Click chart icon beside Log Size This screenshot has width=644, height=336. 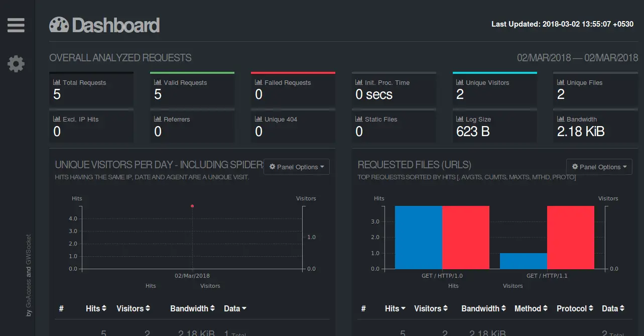460,119
